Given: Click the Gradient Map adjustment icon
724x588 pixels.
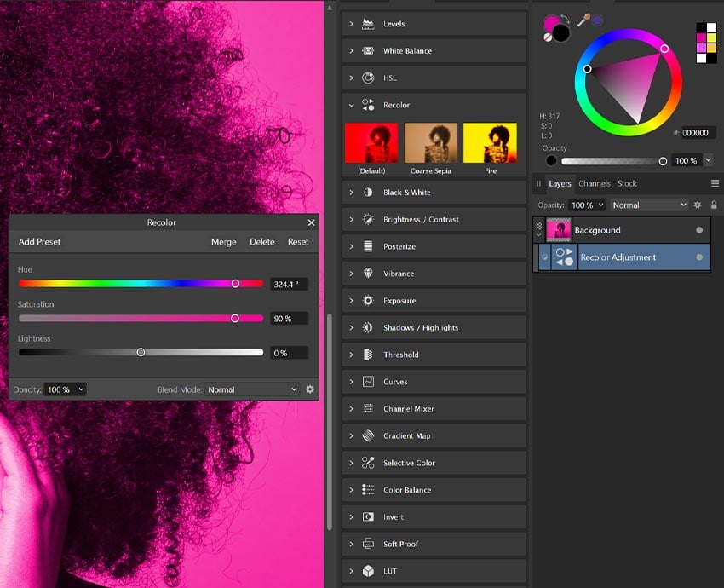Looking at the screenshot, I should pos(369,435).
